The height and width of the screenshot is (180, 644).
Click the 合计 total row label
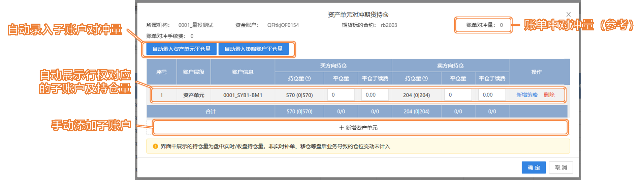(211, 111)
